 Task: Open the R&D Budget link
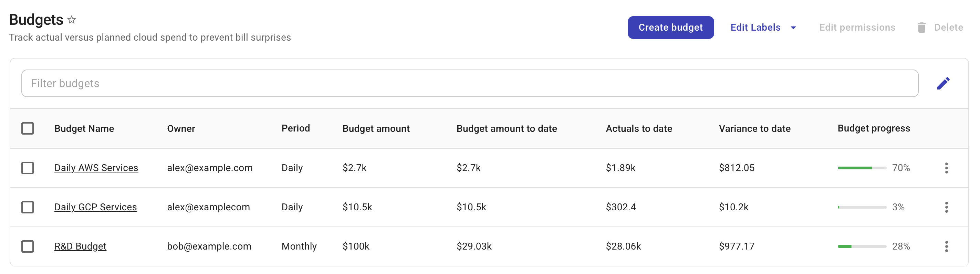[80, 246]
